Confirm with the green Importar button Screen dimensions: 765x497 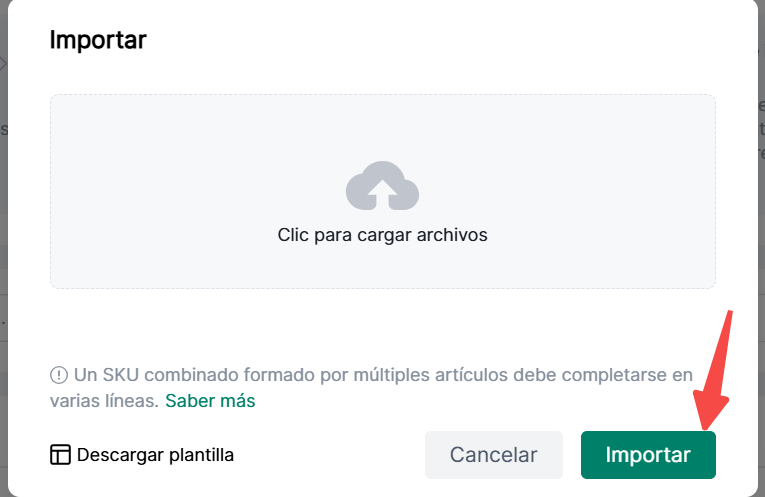coord(648,455)
